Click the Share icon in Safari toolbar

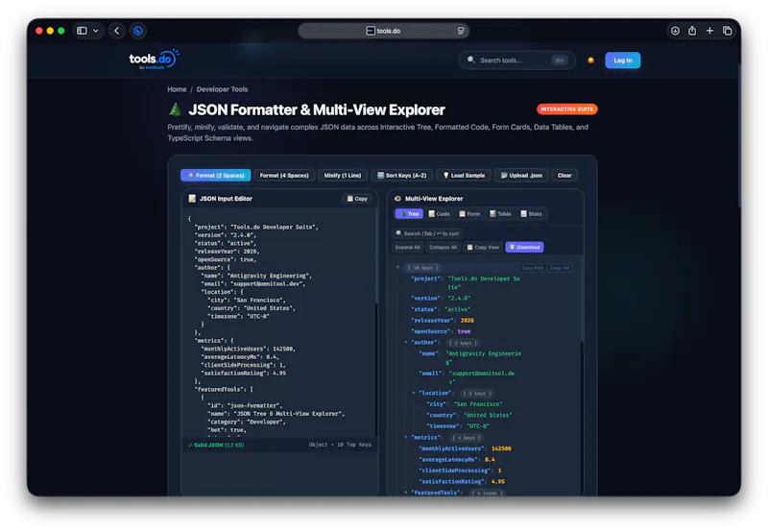pyautogui.click(x=692, y=31)
